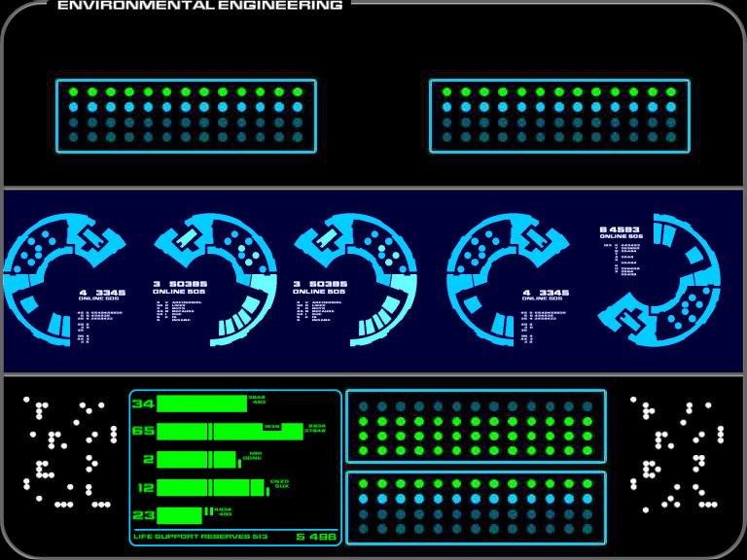Click the 6 4583 schematic on the far right
The width and height of the screenshot is (747, 560).
click(x=659, y=280)
